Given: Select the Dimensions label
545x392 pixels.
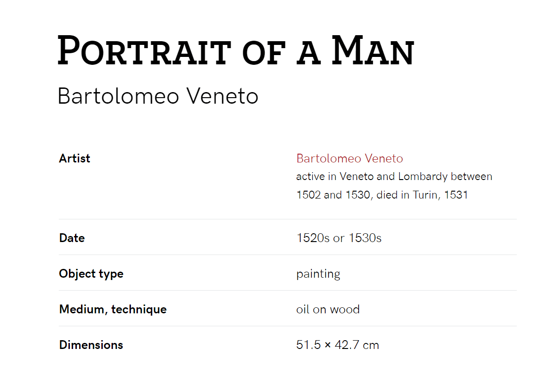Looking at the screenshot, I should (x=91, y=345).
